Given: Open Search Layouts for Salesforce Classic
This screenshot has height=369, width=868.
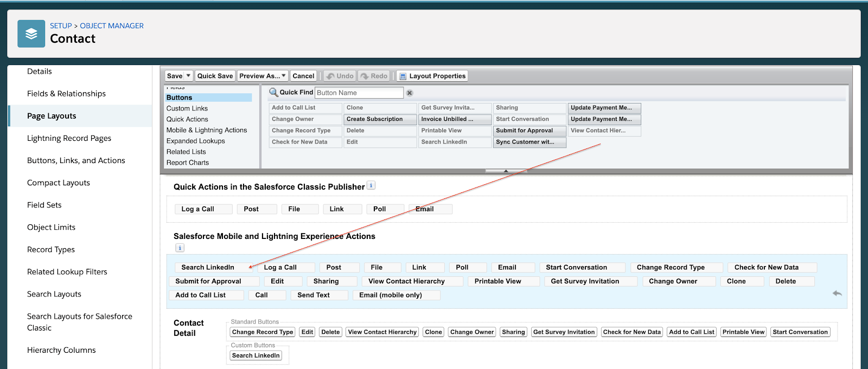Looking at the screenshot, I should 80,322.
